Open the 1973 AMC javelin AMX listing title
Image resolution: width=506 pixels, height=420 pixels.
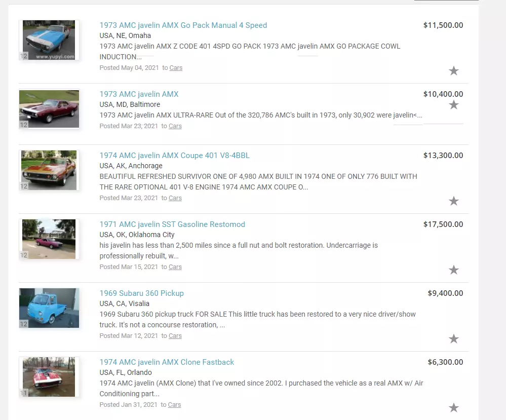[139, 94]
